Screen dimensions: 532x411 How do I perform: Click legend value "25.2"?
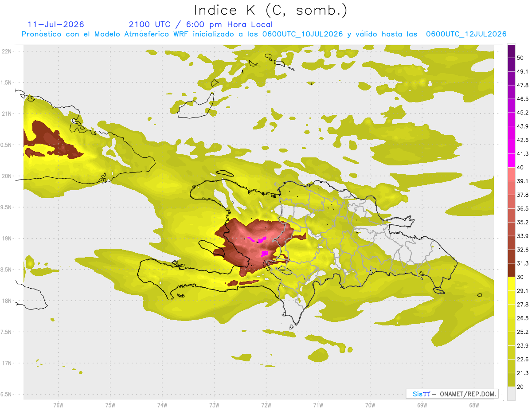tap(522, 332)
